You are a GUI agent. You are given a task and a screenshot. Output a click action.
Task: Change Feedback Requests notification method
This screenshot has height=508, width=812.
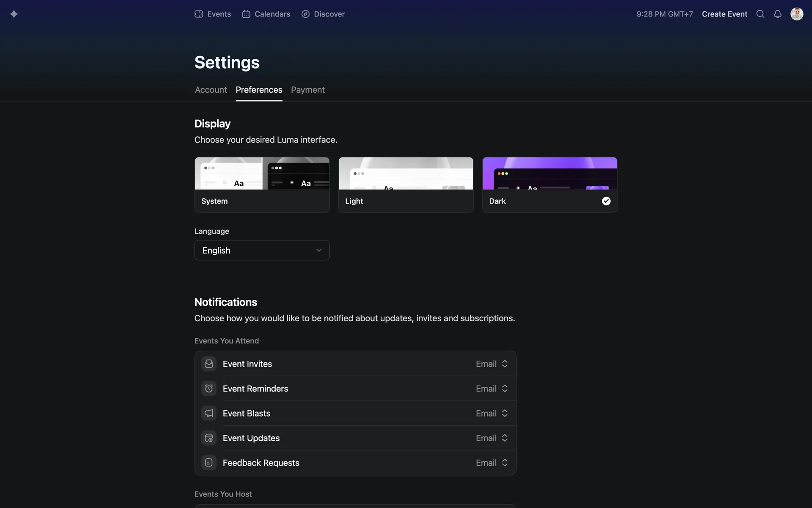tap(491, 463)
